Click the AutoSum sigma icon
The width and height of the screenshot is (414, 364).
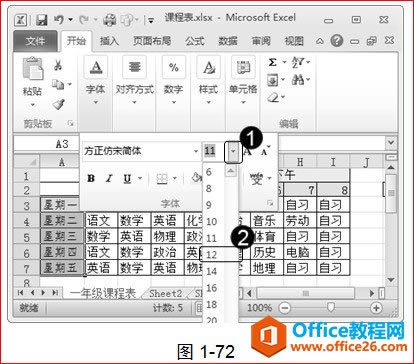[x=273, y=62]
